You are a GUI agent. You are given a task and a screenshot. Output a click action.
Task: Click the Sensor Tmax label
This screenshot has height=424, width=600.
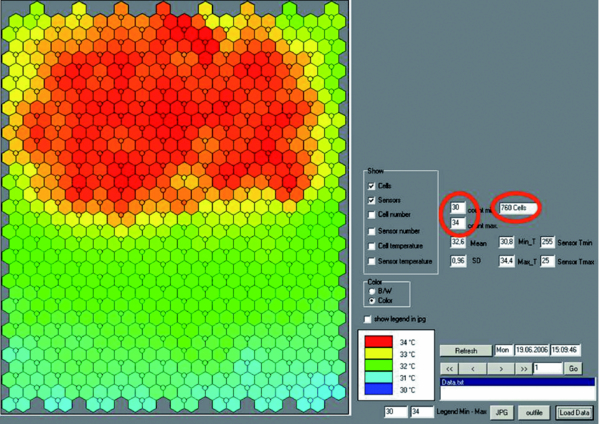click(x=576, y=262)
